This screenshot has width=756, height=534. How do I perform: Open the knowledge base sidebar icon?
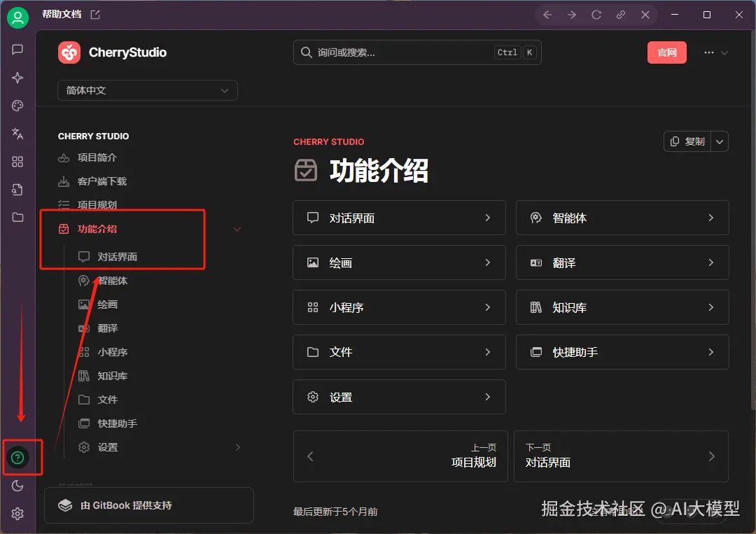coord(17,190)
